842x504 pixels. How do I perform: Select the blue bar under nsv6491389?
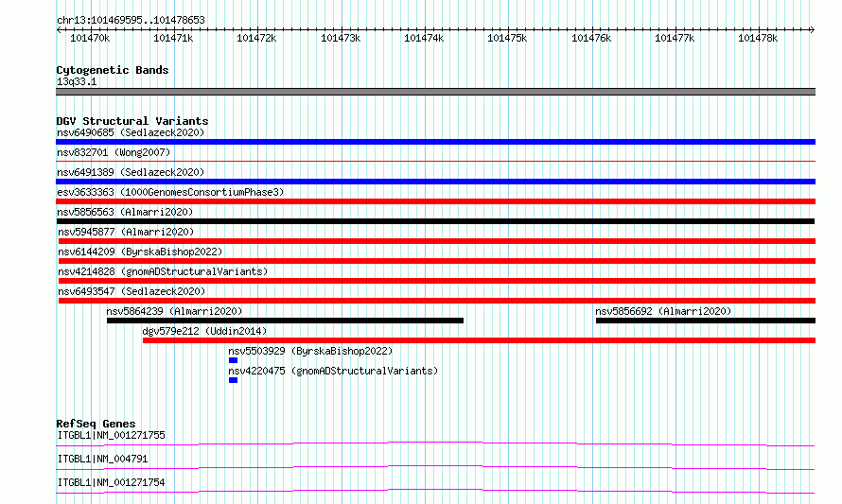[435, 182]
